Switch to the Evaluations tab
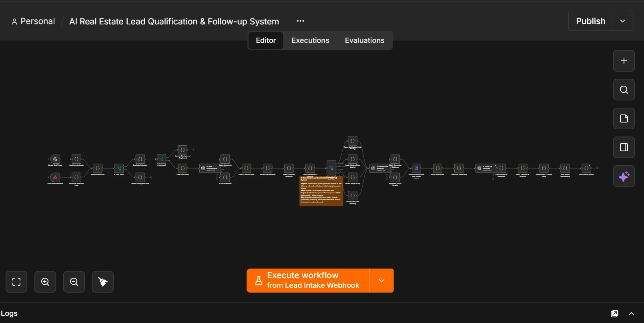This screenshot has width=644, height=323. [x=365, y=40]
